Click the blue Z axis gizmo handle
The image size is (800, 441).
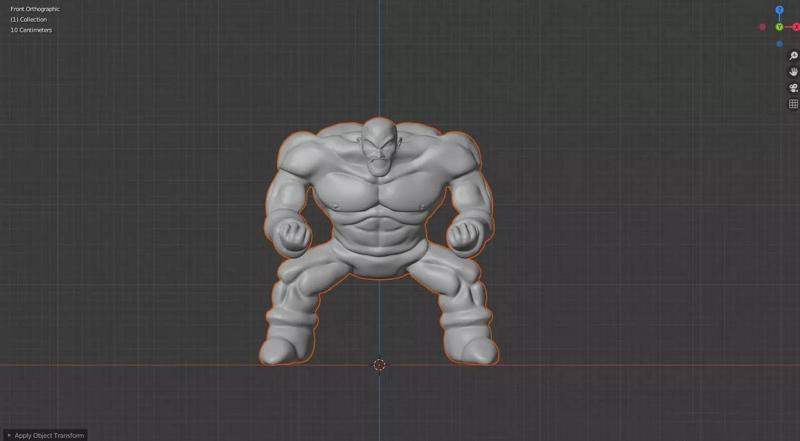[779, 10]
